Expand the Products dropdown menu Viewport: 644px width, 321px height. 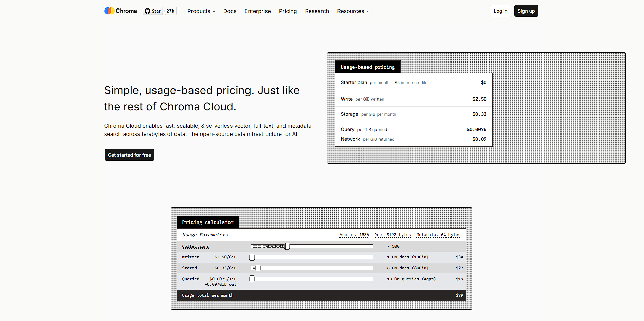tap(201, 11)
